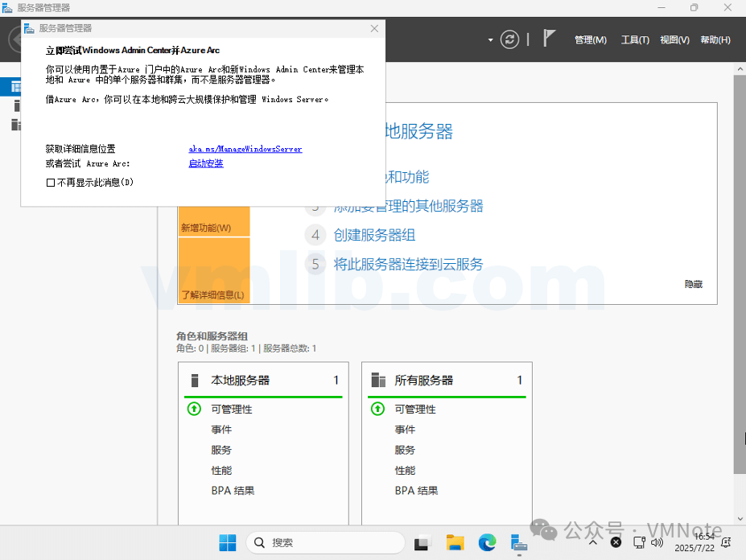Image resolution: width=746 pixels, height=560 pixels.
Task: Open the dropdown arrow beside the refresh icon
Action: (x=490, y=39)
